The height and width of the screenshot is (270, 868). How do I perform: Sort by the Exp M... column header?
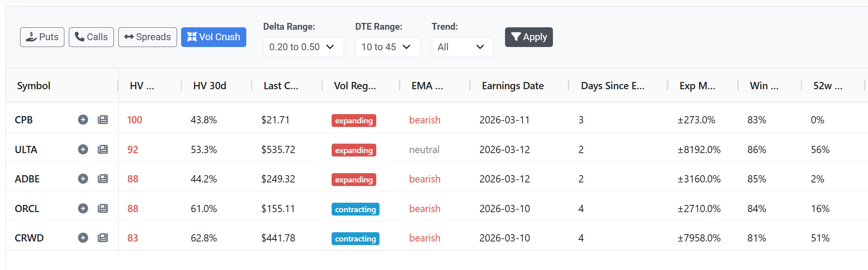(x=697, y=86)
